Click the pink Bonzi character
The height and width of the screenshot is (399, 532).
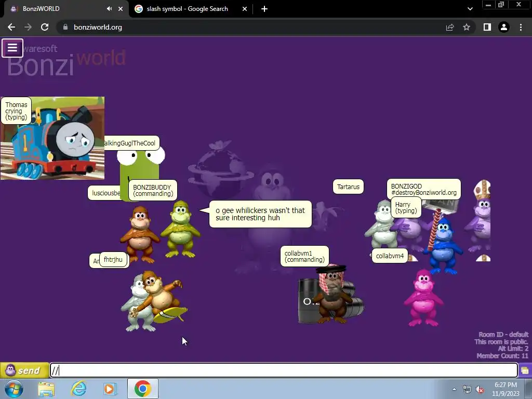tap(423, 298)
